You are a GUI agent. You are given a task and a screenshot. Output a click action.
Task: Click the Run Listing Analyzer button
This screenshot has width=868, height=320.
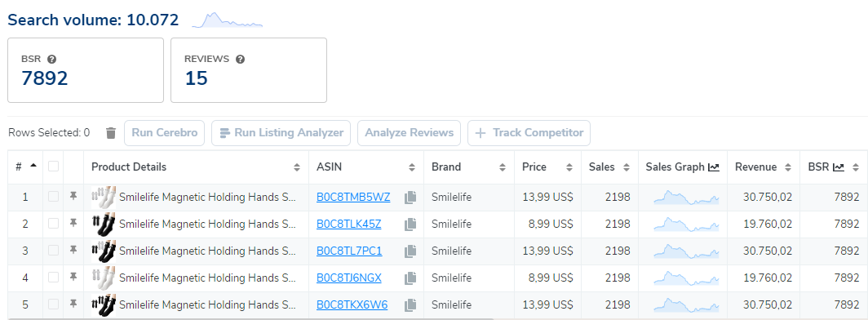(x=281, y=133)
